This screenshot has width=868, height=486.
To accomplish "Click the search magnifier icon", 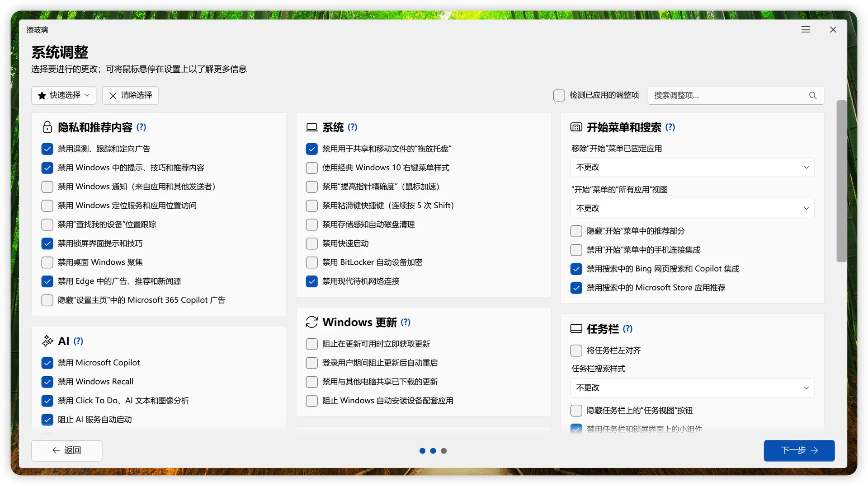I will pos(812,95).
